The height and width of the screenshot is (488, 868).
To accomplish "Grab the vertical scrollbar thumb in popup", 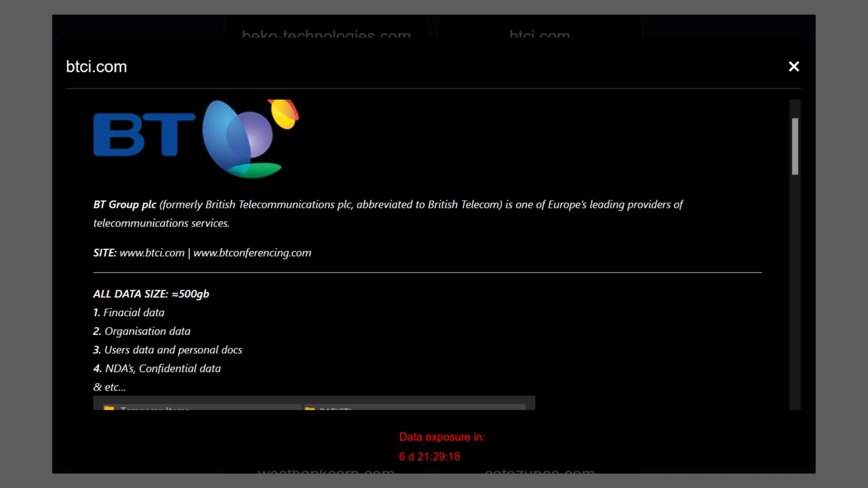I will [x=795, y=146].
